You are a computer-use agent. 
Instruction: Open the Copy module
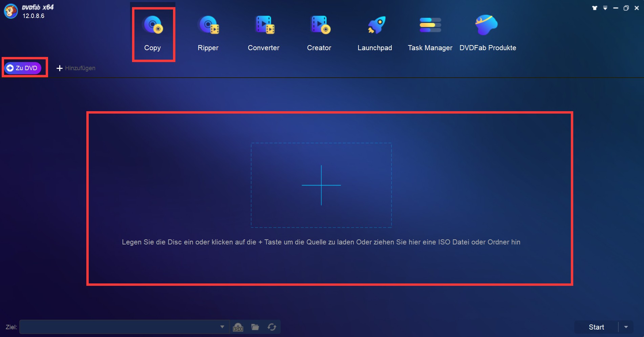pos(153,34)
